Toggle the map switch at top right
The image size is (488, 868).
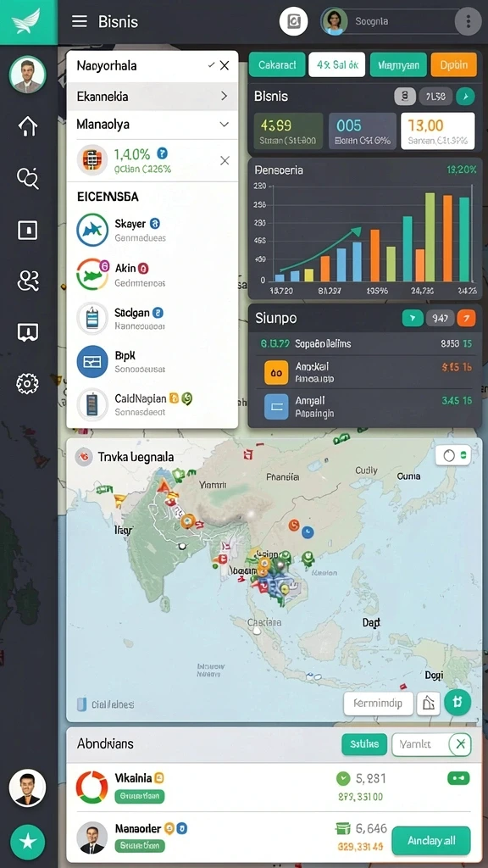tap(453, 455)
